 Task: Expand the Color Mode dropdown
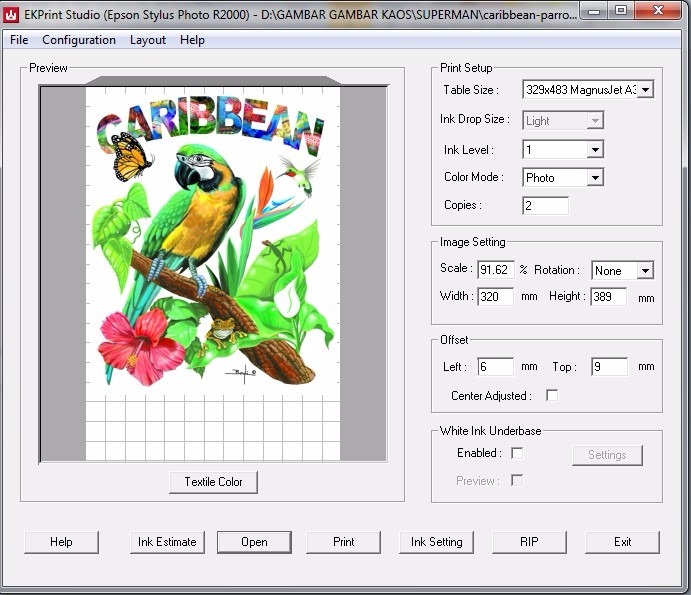[x=595, y=178]
